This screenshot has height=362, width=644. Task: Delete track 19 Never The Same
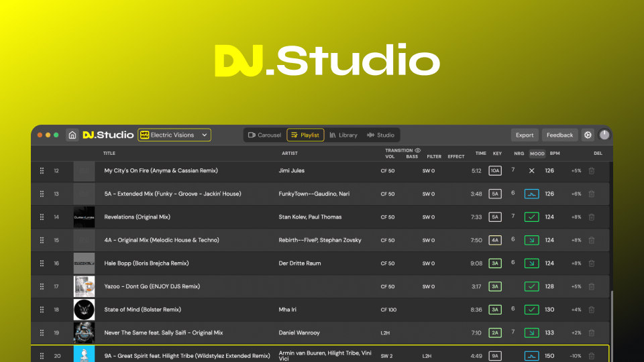(592, 333)
